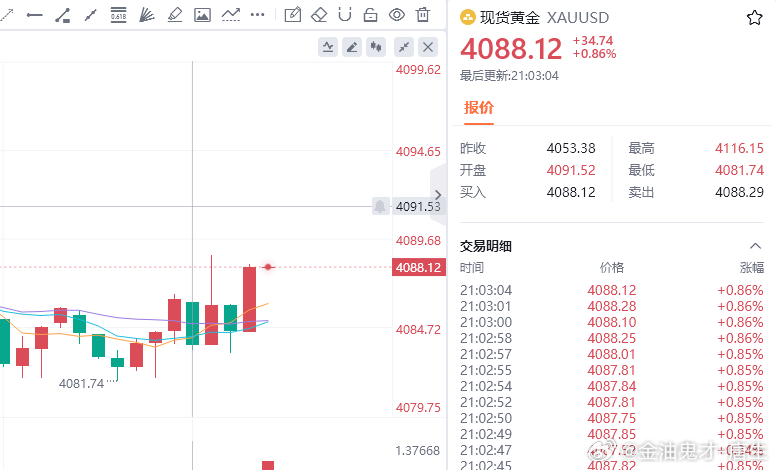Select the 4091.52 open price value

571,170
